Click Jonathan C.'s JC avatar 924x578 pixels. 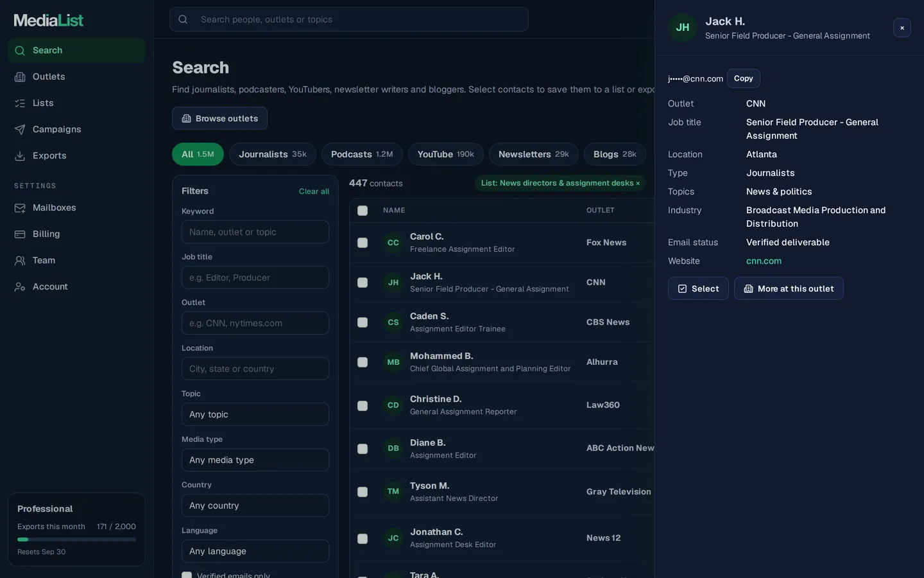point(393,538)
